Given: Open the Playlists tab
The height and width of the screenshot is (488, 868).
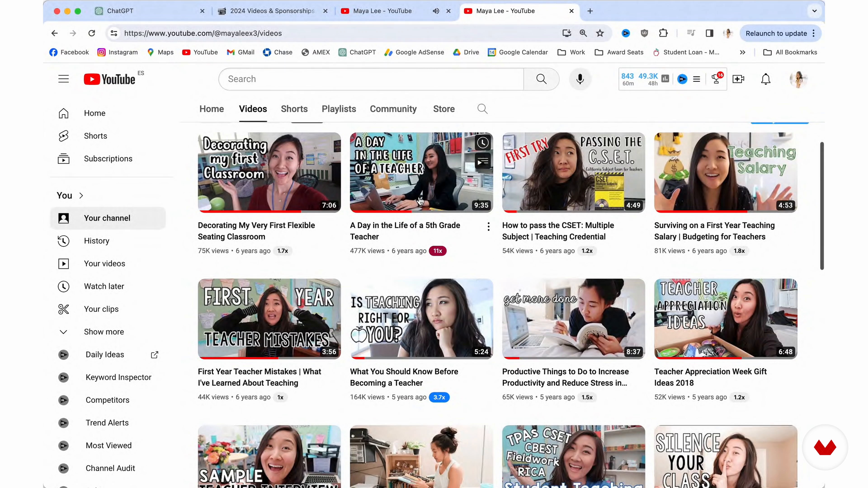Looking at the screenshot, I should click(x=339, y=109).
